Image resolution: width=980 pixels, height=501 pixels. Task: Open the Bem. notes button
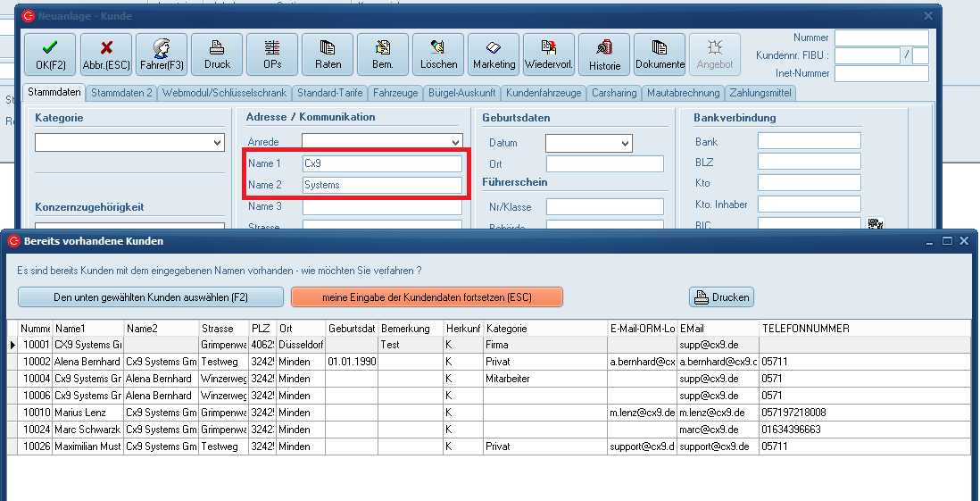coord(383,54)
